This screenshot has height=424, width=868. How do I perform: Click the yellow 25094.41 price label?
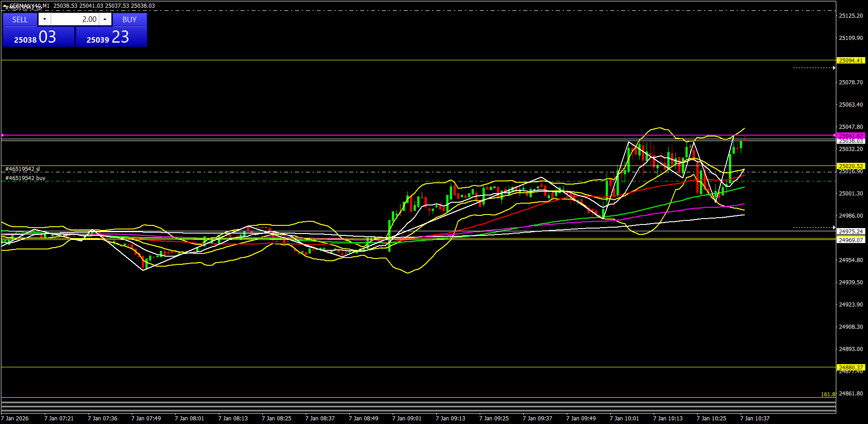pos(850,60)
